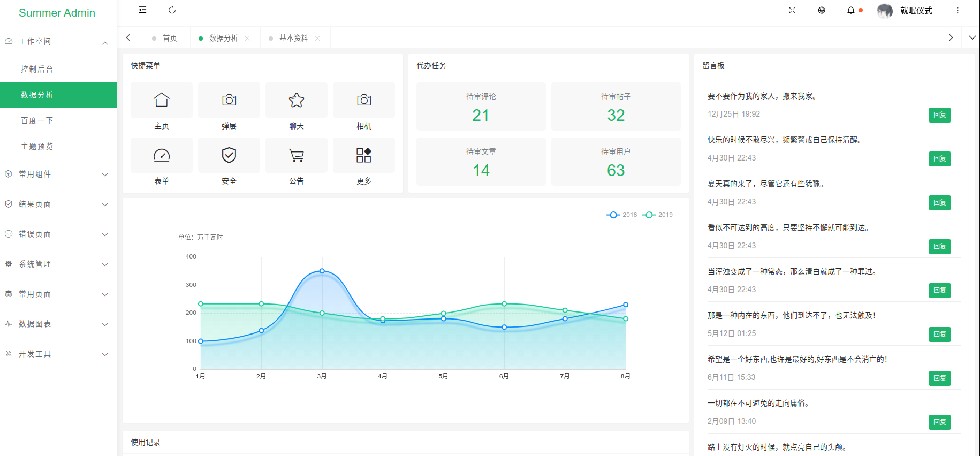Click the 常用组件 cube icon in sidebar
The image size is (980, 456).
click(x=9, y=174)
